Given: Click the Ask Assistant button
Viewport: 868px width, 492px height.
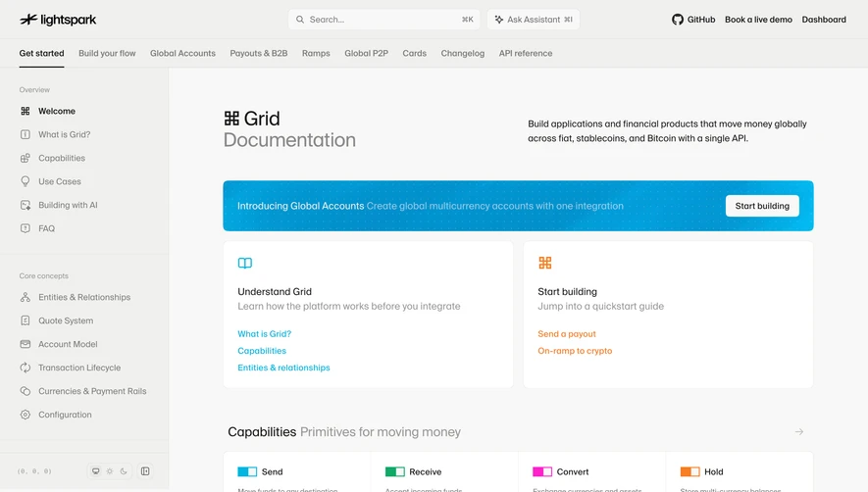Looking at the screenshot, I should [x=534, y=20].
